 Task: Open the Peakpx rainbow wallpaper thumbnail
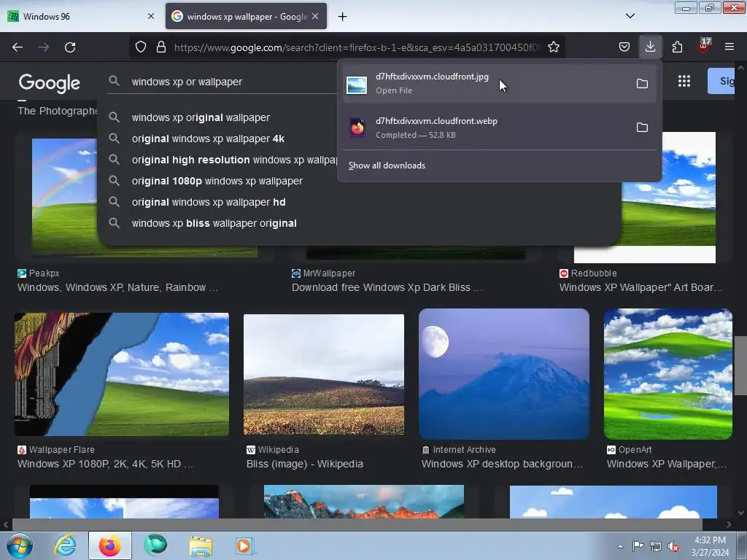pos(64,198)
